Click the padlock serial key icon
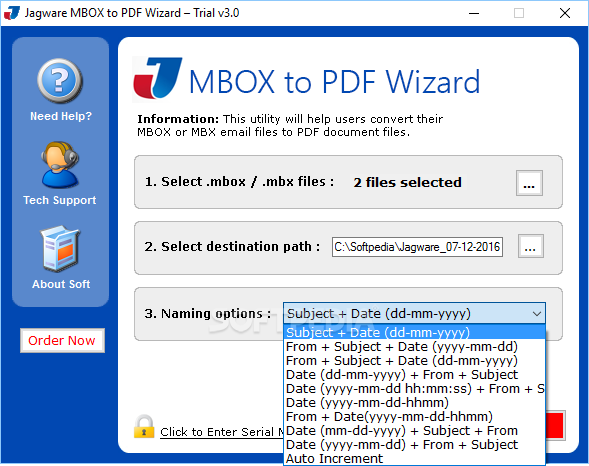 coord(144,427)
